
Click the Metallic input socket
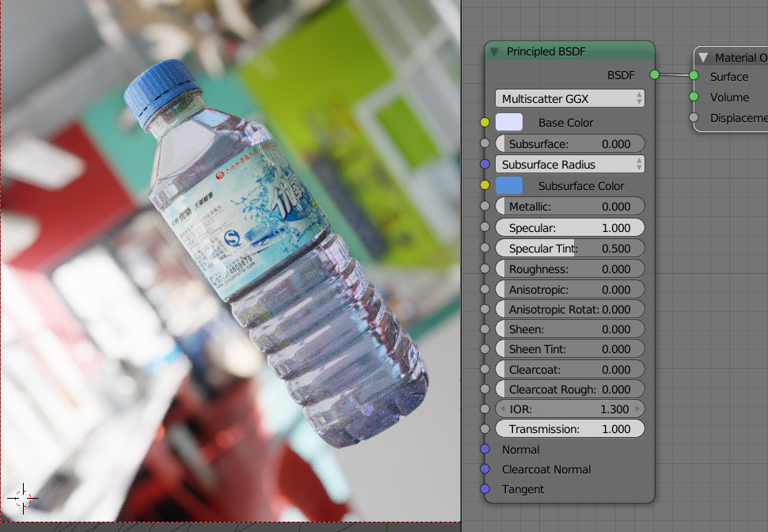click(x=485, y=207)
